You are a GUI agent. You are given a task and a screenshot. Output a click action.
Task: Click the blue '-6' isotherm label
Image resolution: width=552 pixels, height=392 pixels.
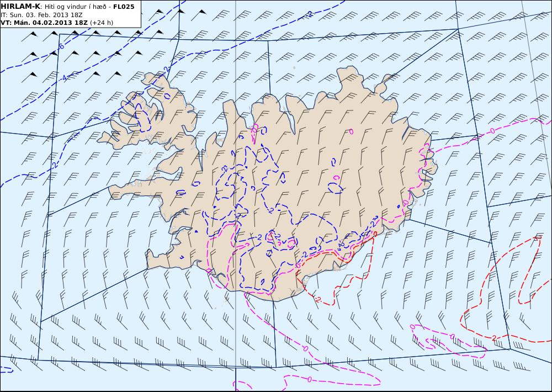pyautogui.click(x=60, y=46)
